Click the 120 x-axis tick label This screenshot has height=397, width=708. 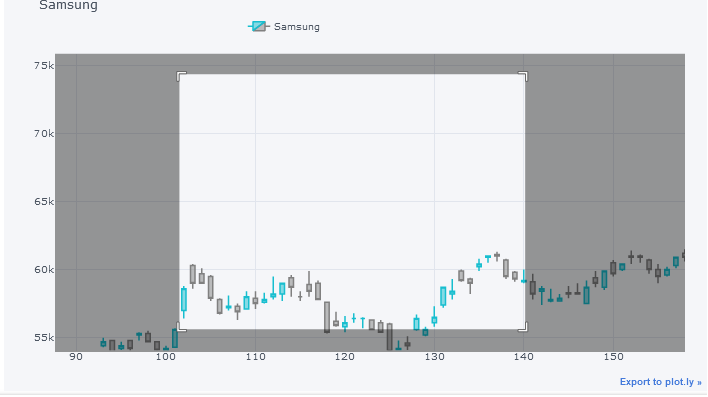[x=345, y=357]
